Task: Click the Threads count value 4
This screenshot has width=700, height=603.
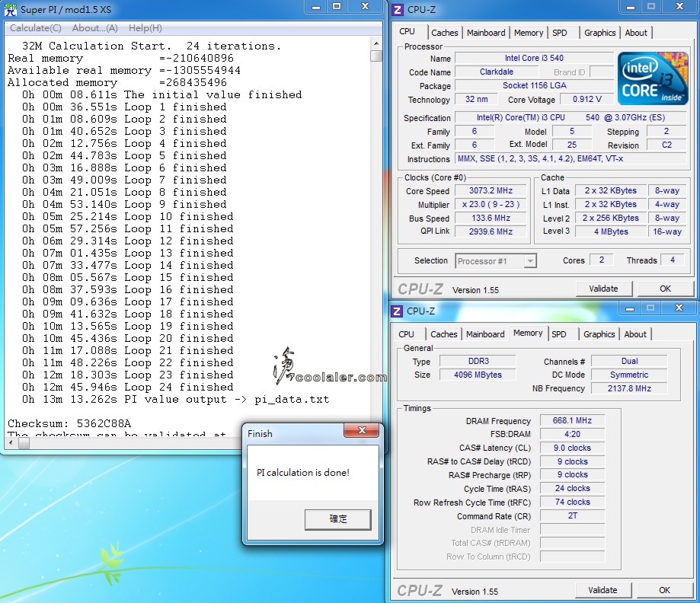Action: point(673,260)
